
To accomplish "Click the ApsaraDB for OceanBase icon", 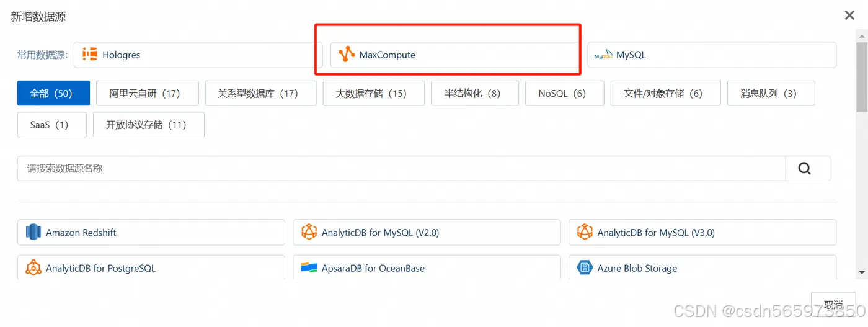I will pyautogui.click(x=309, y=268).
